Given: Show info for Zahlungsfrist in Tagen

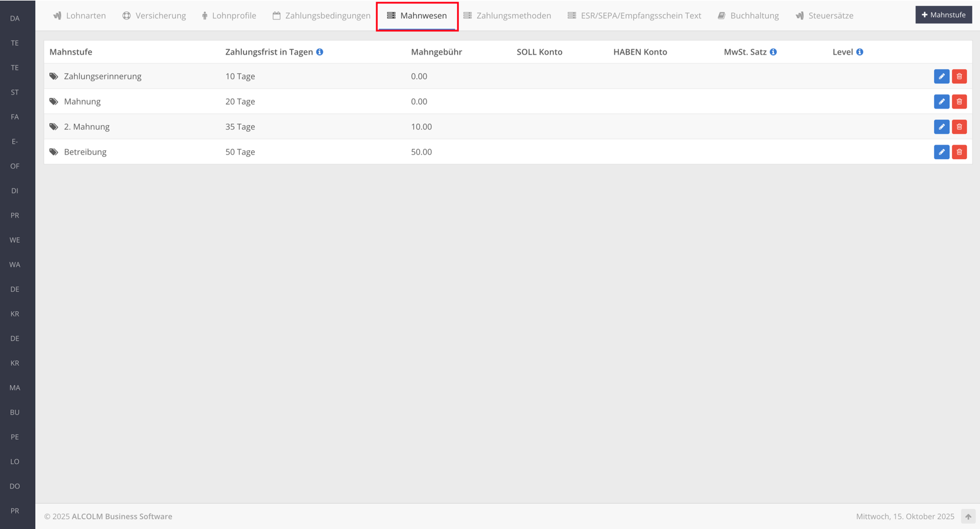Looking at the screenshot, I should pyautogui.click(x=320, y=52).
